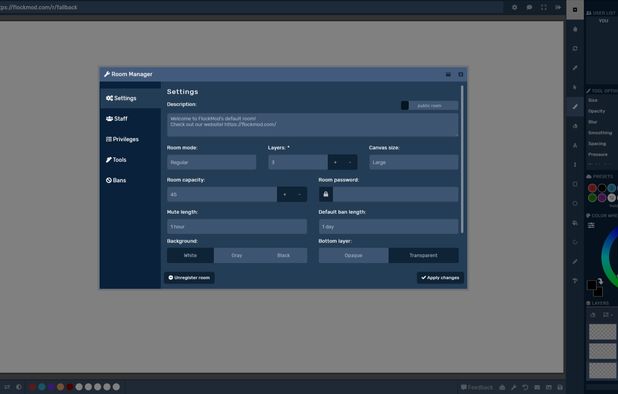Open the Layers panel dropdown icon
Image resolution: width=618 pixels, height=394 pixels.
pos(607,315)
